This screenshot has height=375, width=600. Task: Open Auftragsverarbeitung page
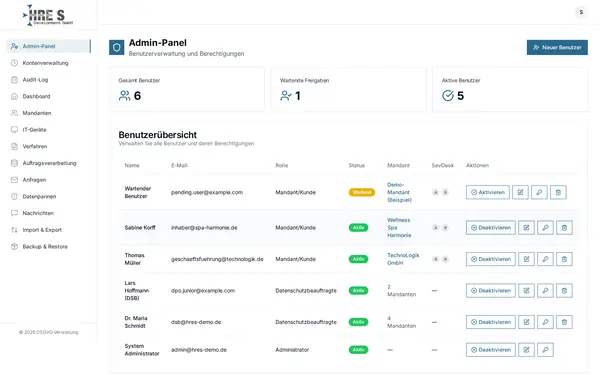[49, 163]
